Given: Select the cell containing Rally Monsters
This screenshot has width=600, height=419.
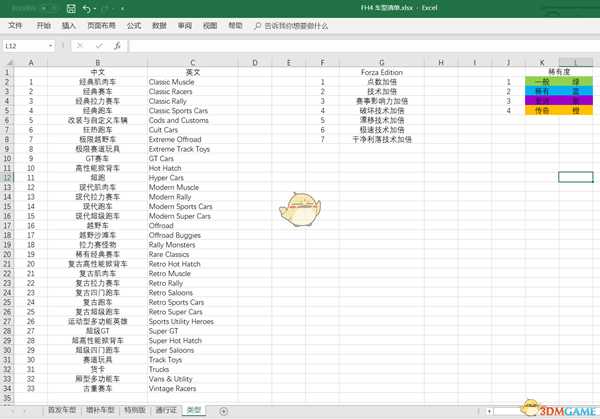Looking at the screenshot, I should (192, 245).
